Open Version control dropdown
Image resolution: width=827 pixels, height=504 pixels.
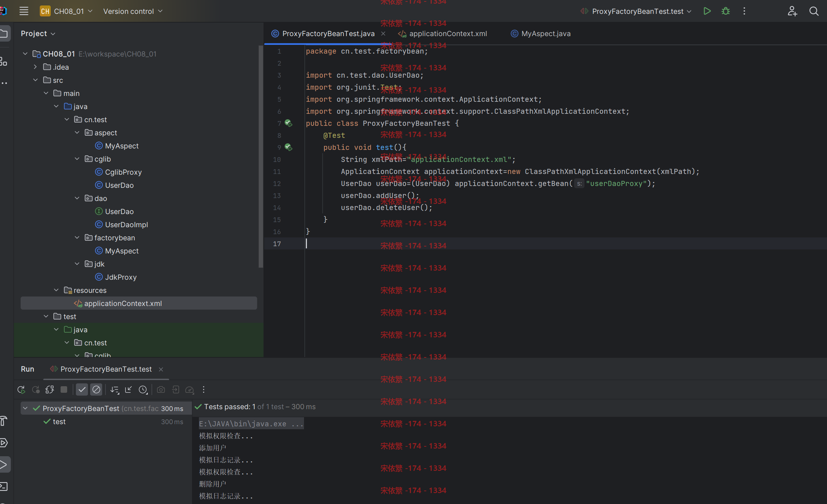(133, 11)
